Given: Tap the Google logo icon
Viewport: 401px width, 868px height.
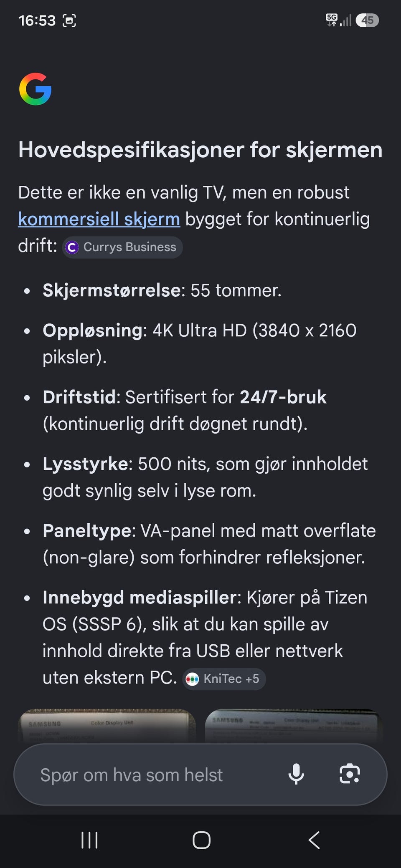Looking at the screenshot, I should [36, 89].
